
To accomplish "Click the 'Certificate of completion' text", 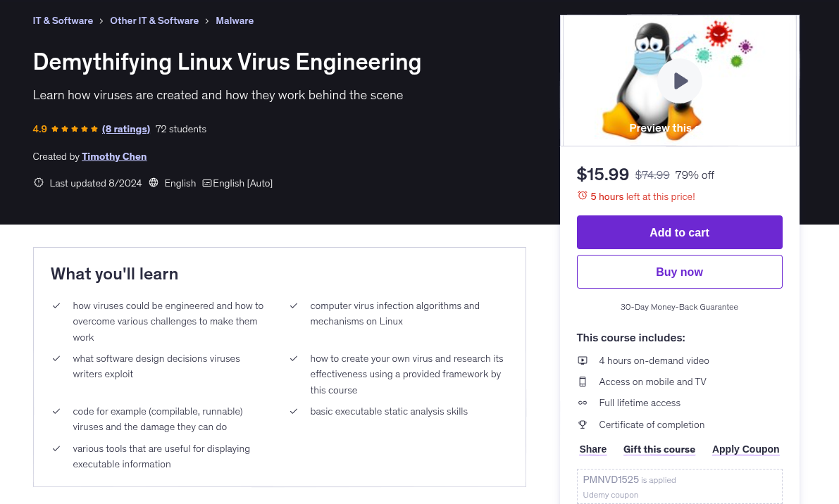I will tap(652, 425).
